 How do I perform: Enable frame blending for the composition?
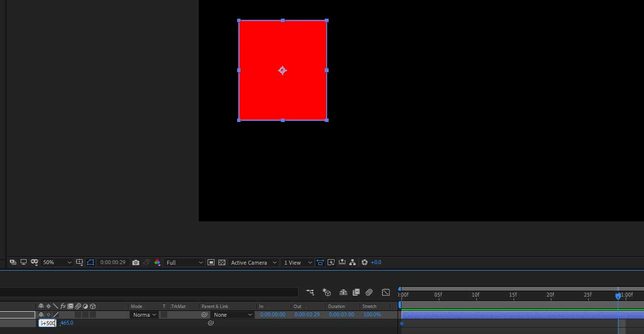click(356, 292)
